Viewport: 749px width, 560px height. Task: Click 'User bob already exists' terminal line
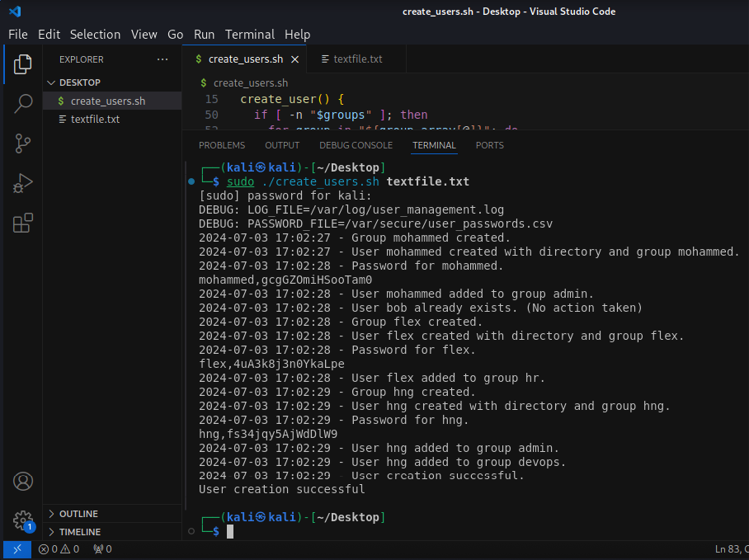pos(421,308)
